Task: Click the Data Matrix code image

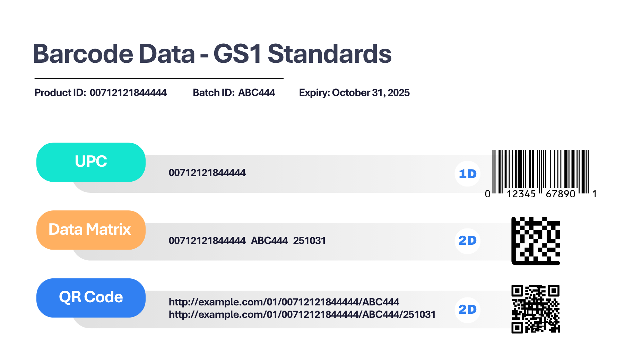Action: coord(536,241)
